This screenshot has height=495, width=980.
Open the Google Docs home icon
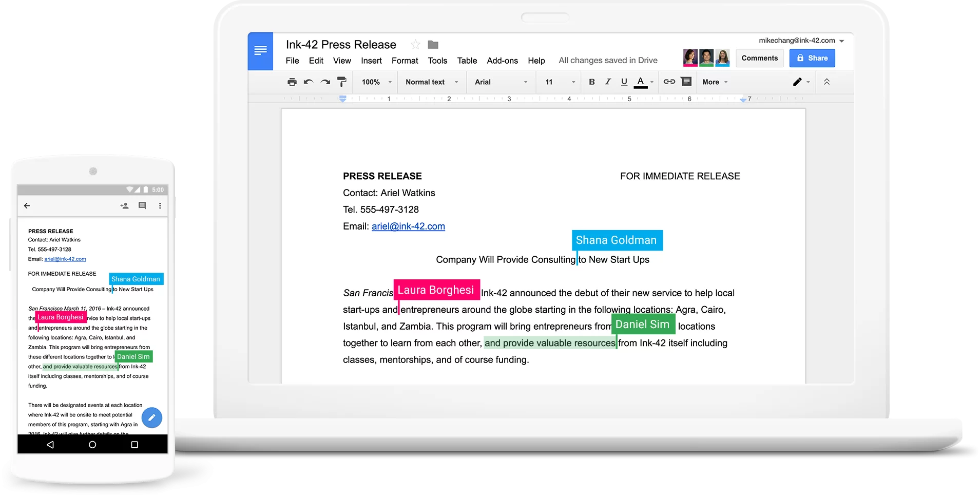point(260,51)
